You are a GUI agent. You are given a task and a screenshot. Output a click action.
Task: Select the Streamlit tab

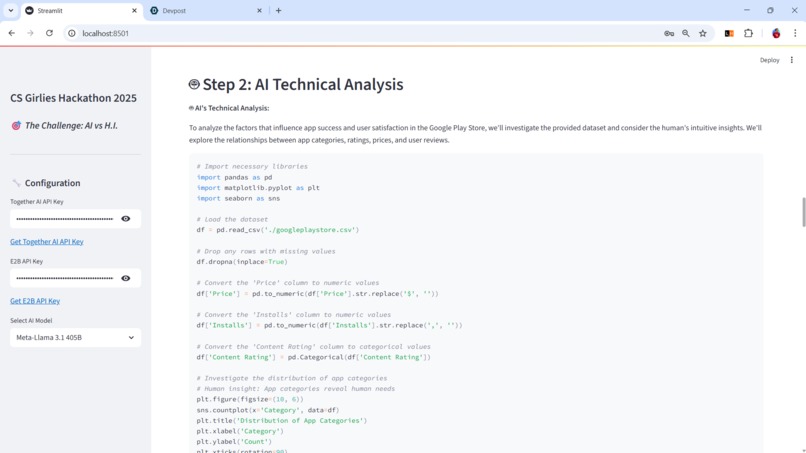pyautogui.click(x=82, y=10)
